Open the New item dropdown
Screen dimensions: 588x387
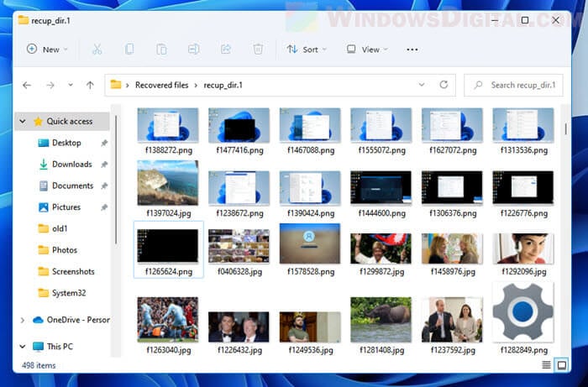(x=47, y=49)
